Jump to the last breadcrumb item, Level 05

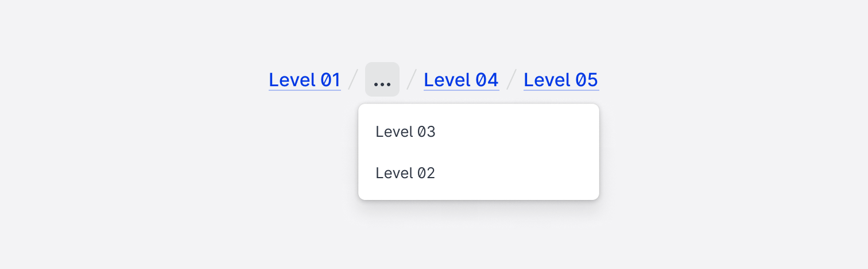tap(561, 80)
